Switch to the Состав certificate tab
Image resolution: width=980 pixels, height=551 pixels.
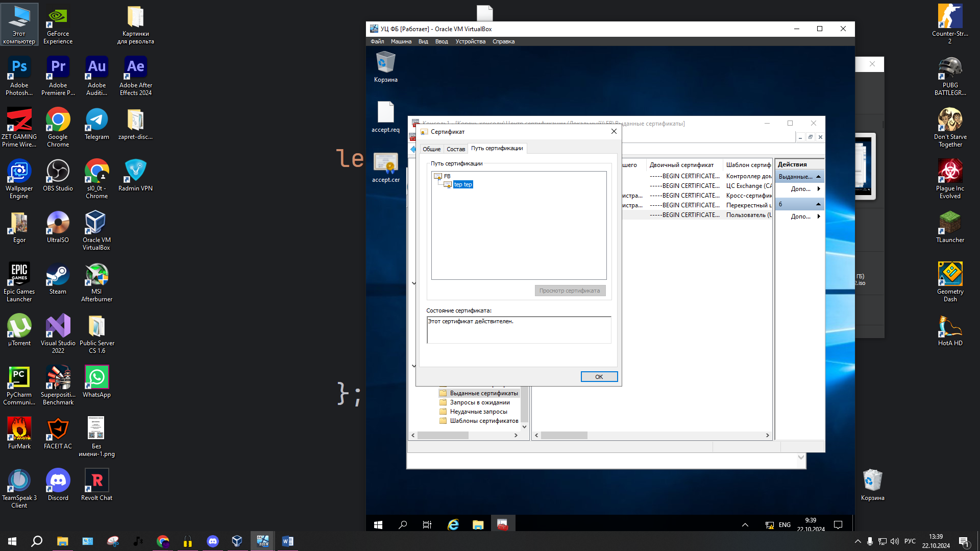456,149
